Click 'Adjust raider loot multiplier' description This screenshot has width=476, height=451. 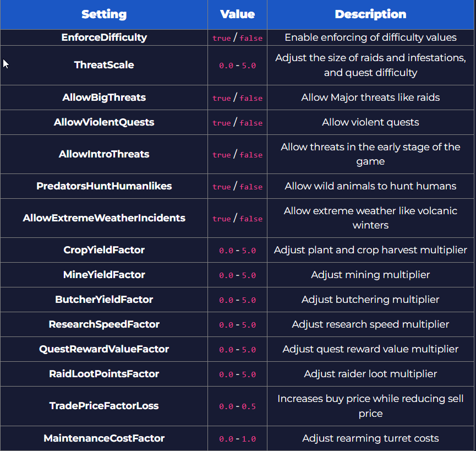[370, 374]
